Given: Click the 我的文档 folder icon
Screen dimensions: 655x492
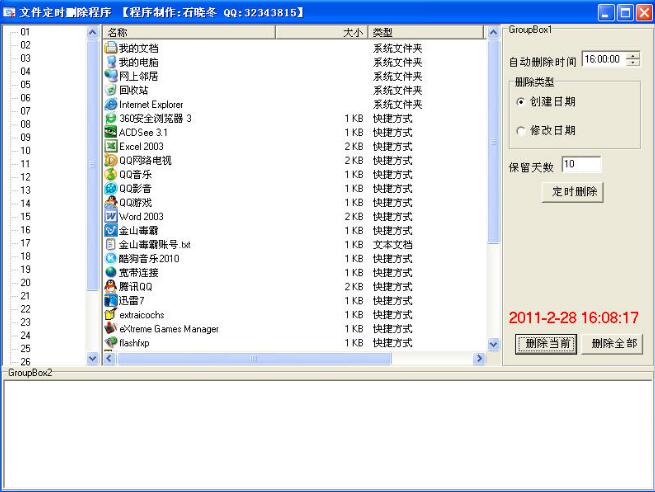Looking at the screenshot, I should click(x=111, y=48).
